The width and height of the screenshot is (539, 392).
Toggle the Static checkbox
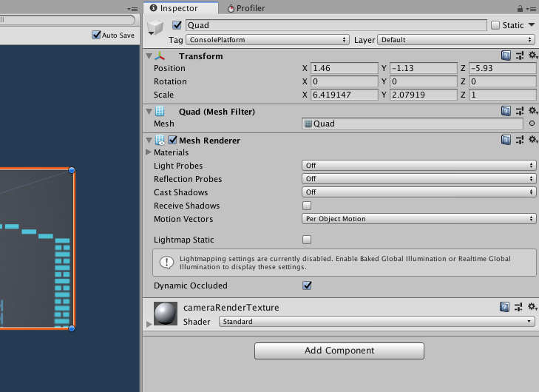[495, 25]
